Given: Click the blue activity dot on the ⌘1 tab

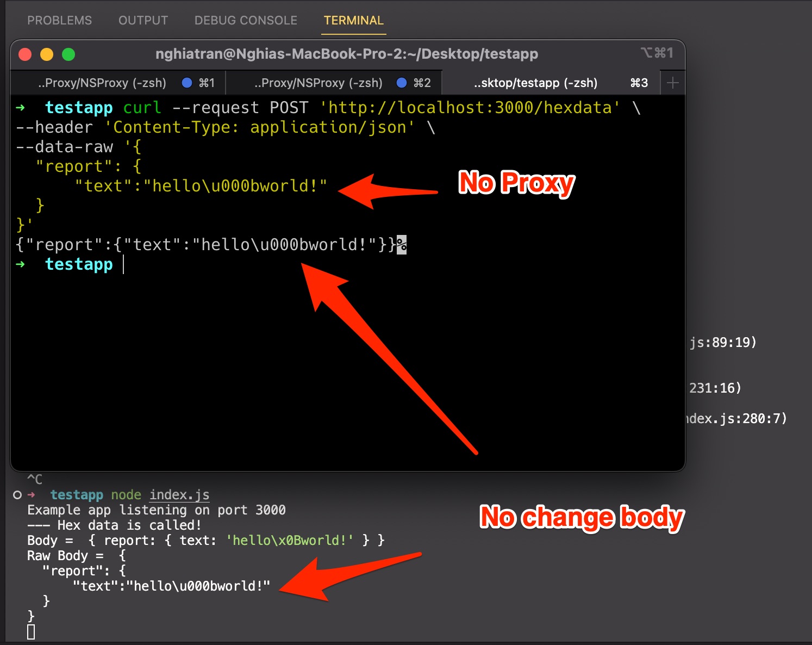Looking at the screenshot, I should pyautogui.click(x=186, y=83).
